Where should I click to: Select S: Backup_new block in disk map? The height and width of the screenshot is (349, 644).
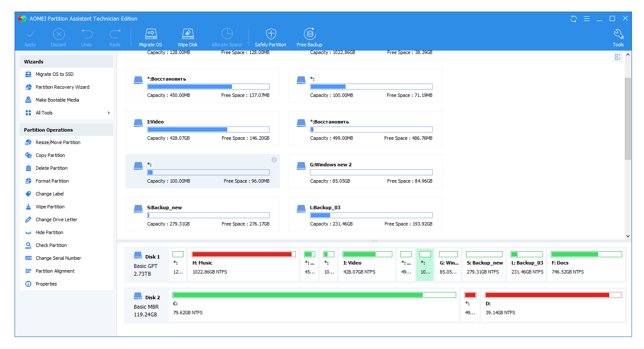click(x=484, y=265)
